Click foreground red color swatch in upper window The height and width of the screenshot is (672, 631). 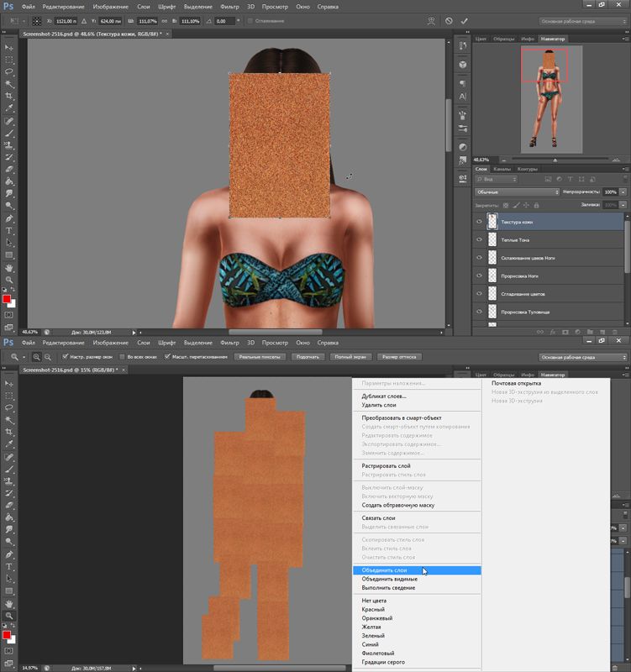pos(7,299)
